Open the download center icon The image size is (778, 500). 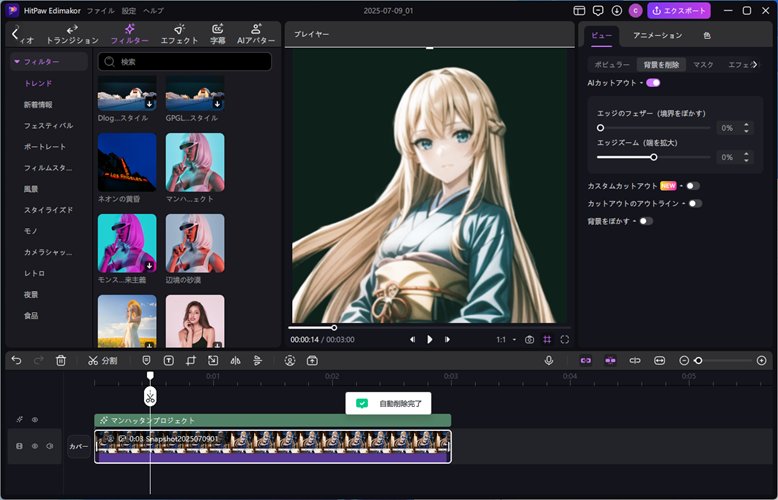point(617,10)
